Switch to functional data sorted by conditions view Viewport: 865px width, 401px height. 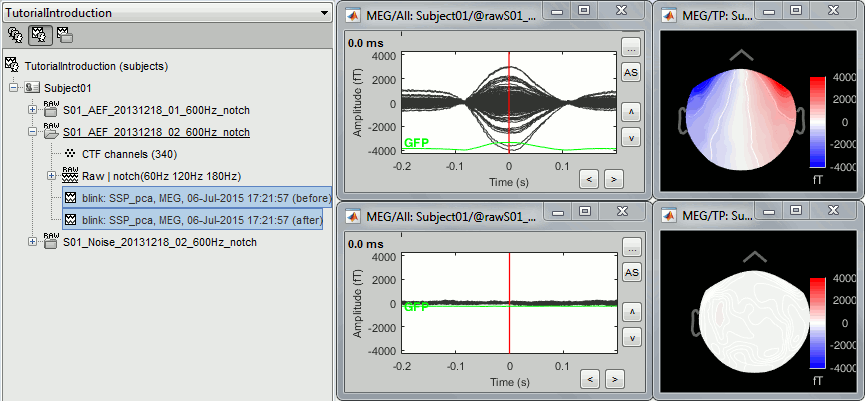coord(64,35)
